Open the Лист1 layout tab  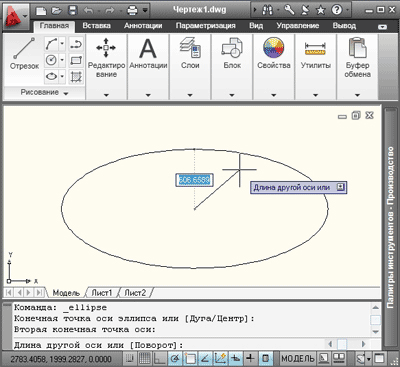101,293
